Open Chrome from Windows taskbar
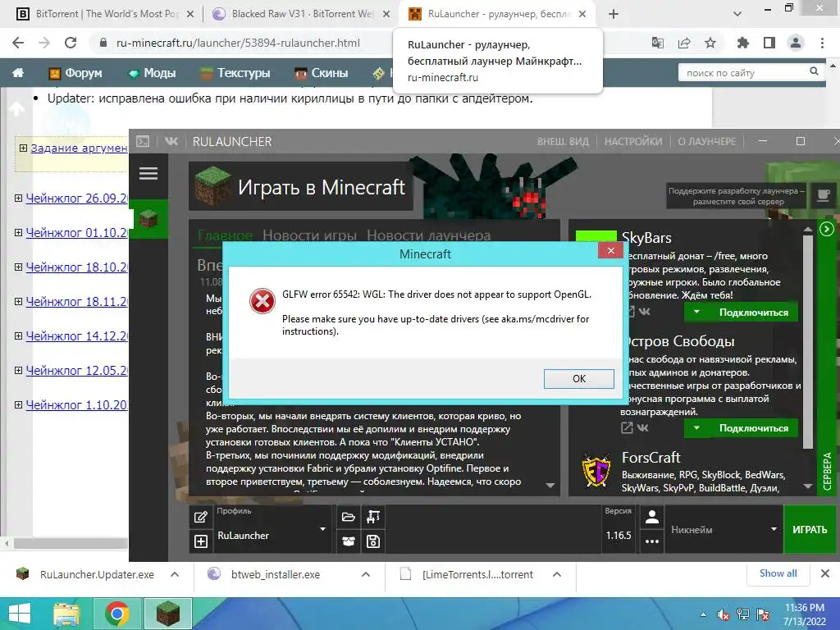Screen dimensions: 840x630 click(116, 614)
